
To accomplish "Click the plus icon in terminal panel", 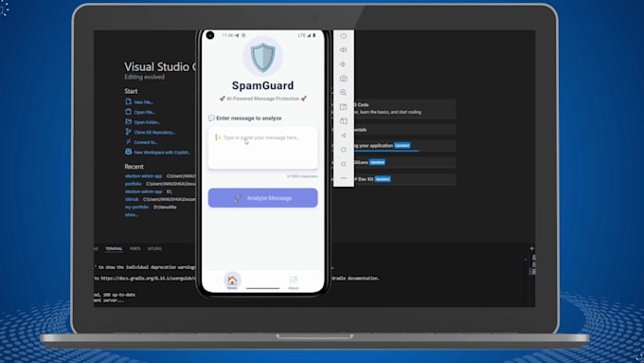I will point(531,248).
